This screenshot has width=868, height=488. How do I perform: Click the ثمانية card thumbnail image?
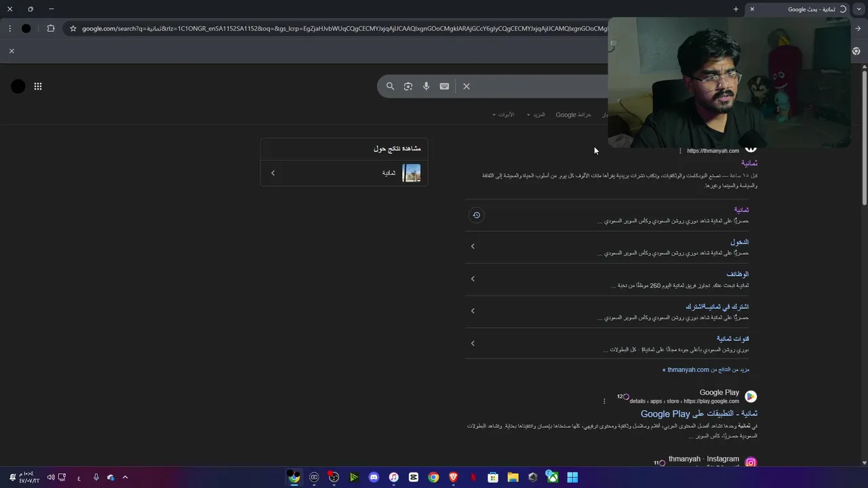[411, 173]
